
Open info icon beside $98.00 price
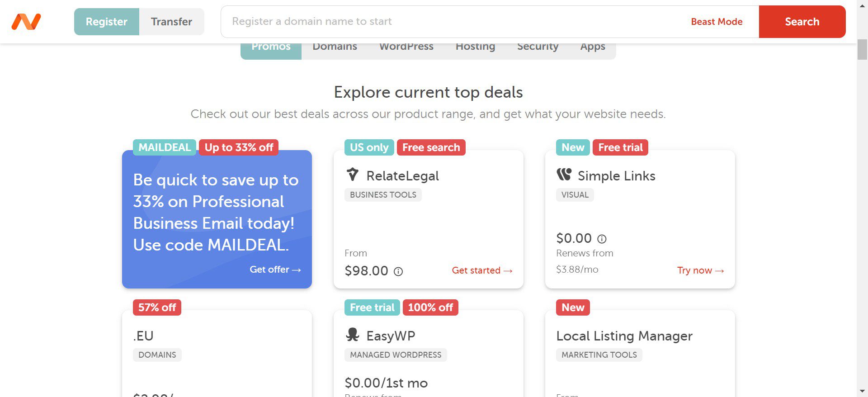tap(398, 271)
